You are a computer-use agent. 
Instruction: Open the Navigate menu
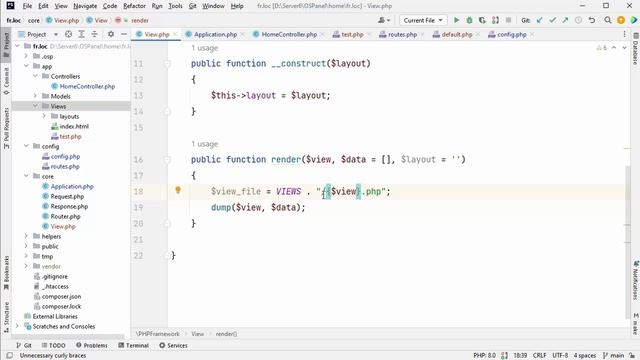(85, 6)
